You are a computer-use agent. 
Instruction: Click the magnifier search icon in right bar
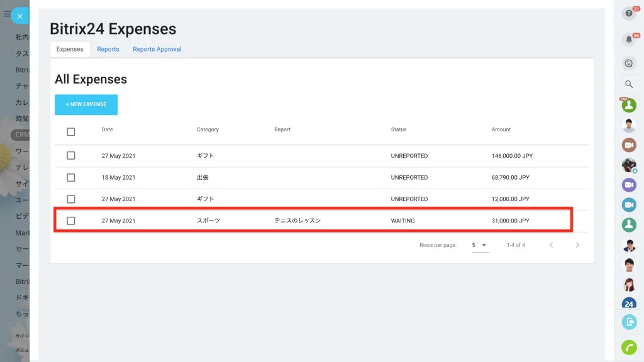629,84
